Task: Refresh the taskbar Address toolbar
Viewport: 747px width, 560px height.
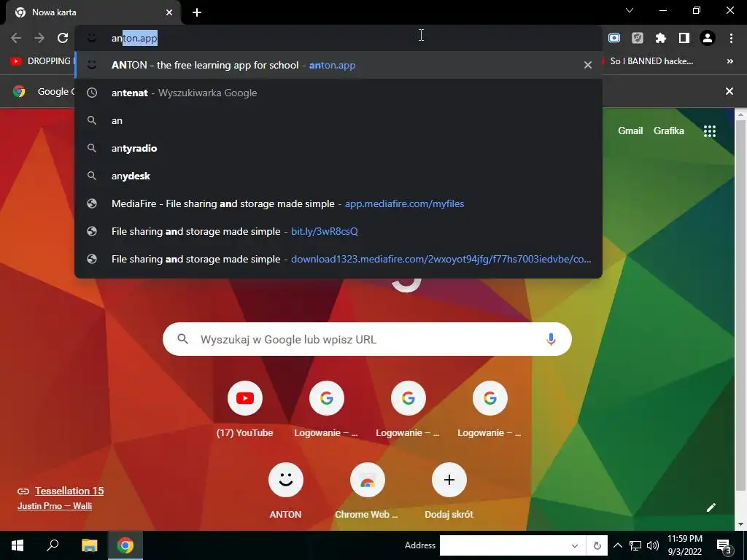Action: pyautogui.click(x=597, y=545)
